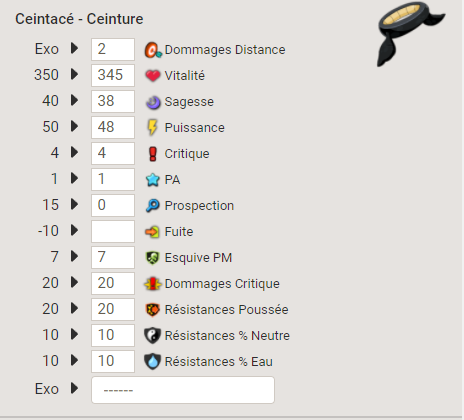Image resolution: width=464 pixels, height=420 pixels.
Task: Click the arrow beside the 15 Prospection maximum
Action: tap(74, 204)
